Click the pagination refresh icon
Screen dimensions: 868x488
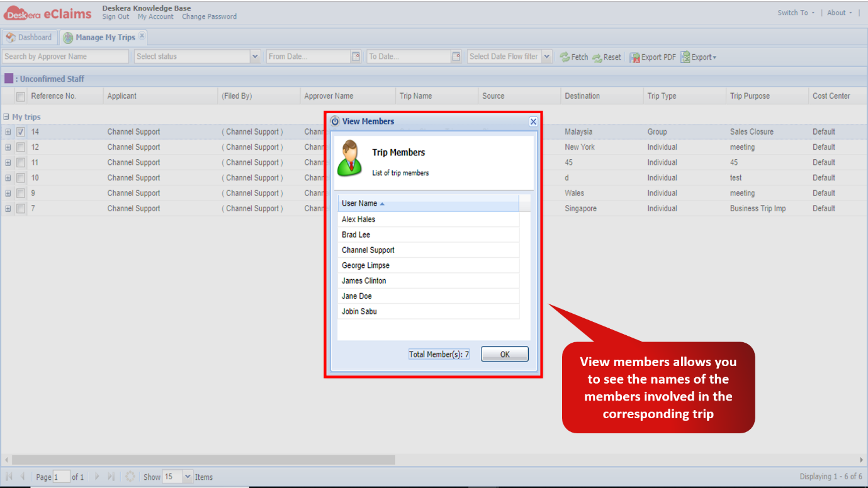tap(130, 477)
